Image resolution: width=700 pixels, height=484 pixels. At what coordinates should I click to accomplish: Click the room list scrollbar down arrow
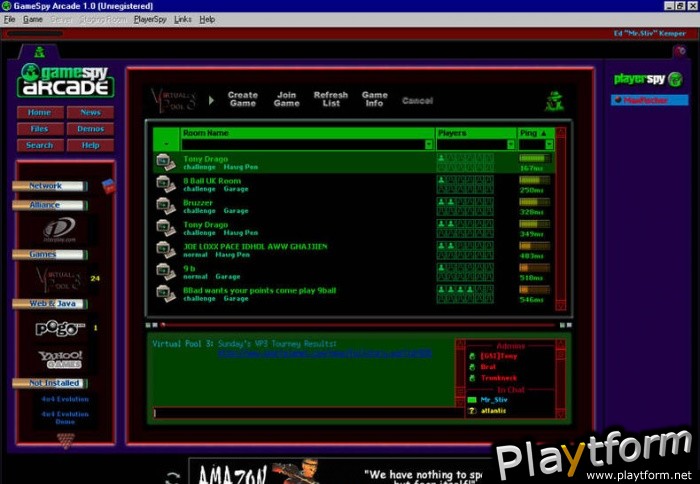coord(561,306)
